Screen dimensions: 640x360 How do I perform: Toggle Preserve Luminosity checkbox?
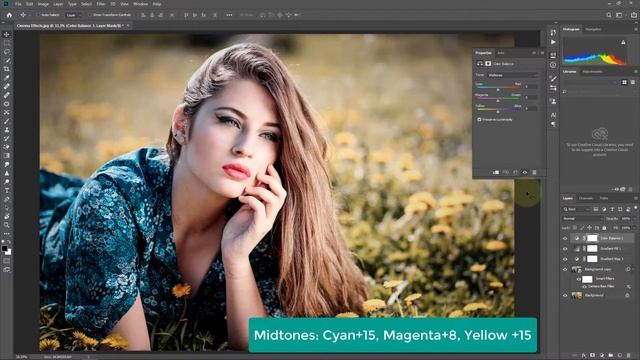[x=479, y=120]
